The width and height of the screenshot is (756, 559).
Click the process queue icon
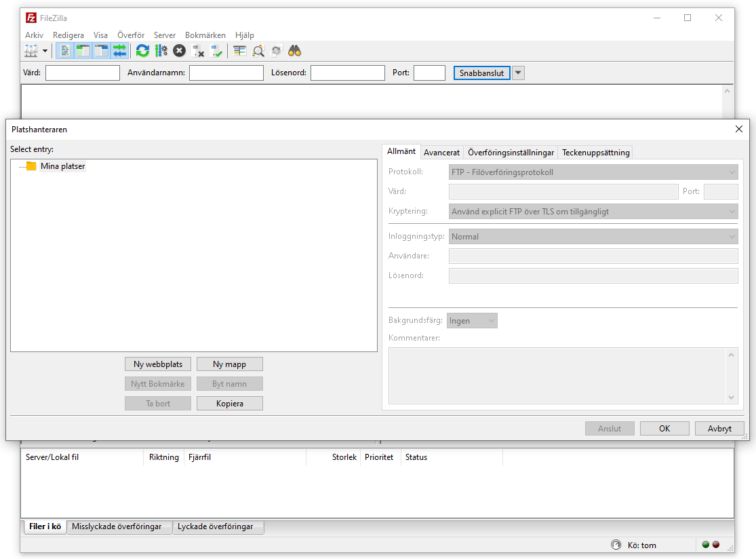click(x=161, y=51)
